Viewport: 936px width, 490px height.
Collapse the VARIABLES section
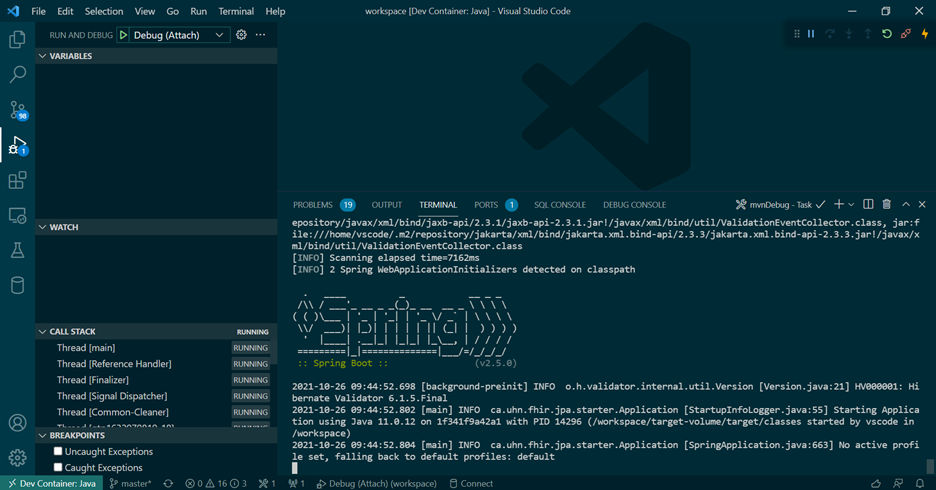coord(156,56)
